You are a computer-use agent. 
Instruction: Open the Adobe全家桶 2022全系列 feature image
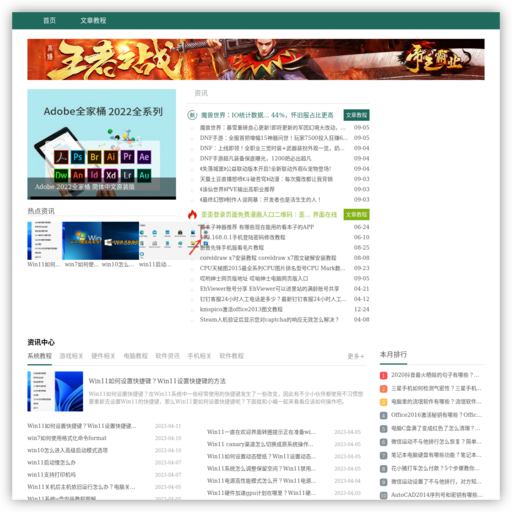102,144
